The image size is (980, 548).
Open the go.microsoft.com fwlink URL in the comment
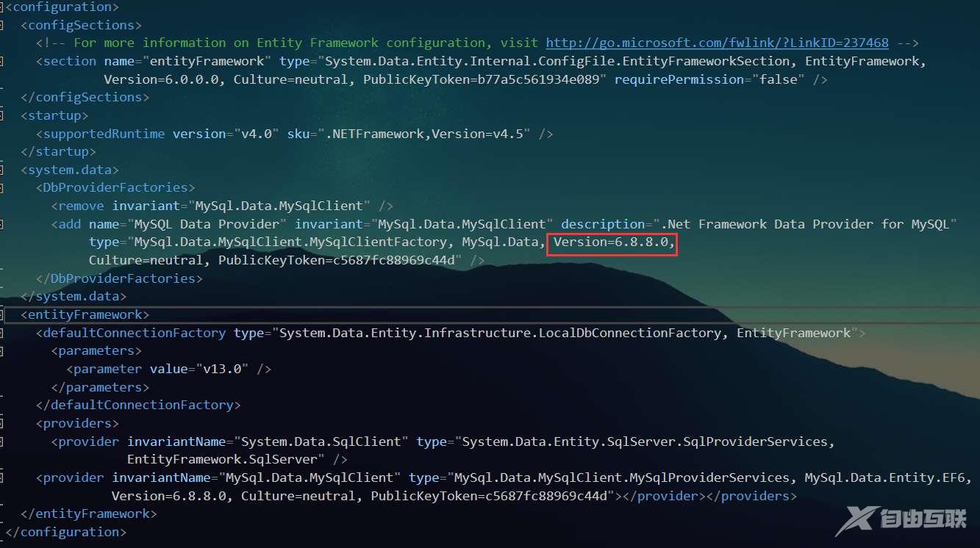coord(717,43)
